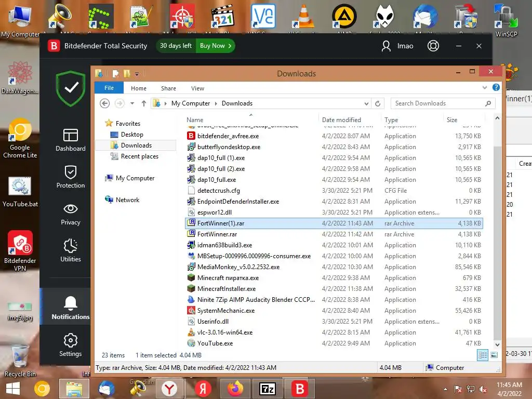Select SystemMechanic.exe file
The height and width of the screenshot is (399, 532).
pos(334,311)
